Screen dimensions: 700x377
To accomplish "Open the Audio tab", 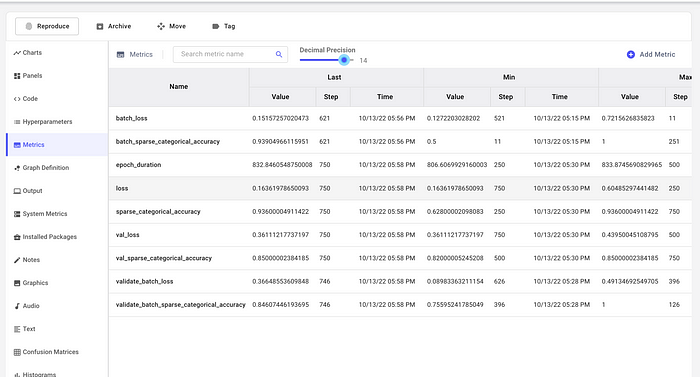I will [57, 306].
